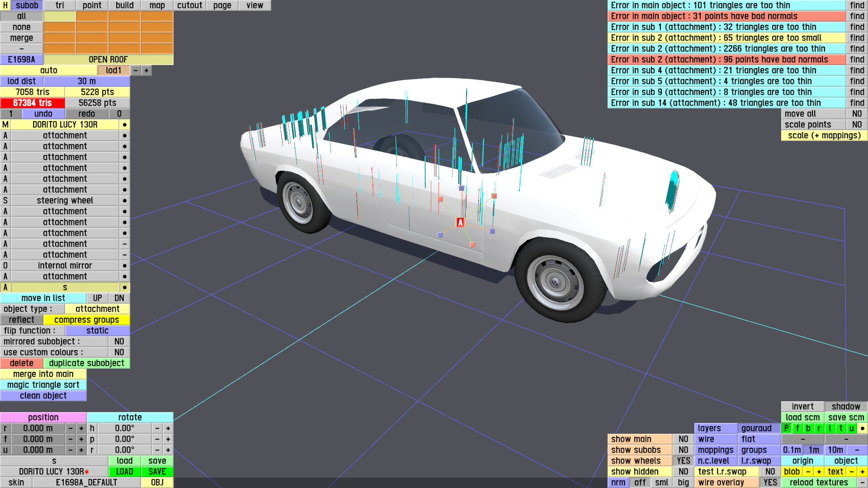Increase text size with plus button
This screenshot has width=868, height=488.
click(x=862, y=472)
